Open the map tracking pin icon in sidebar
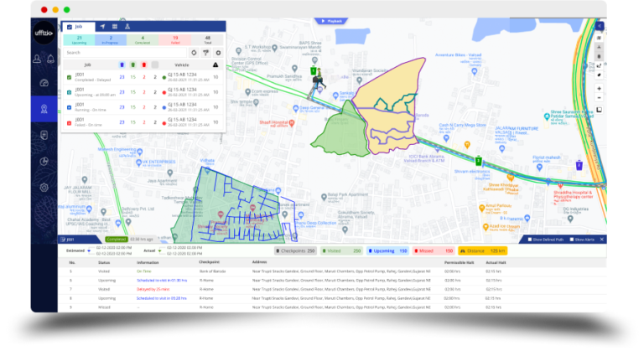Screen dimensions: 644x351 (44, 109)
